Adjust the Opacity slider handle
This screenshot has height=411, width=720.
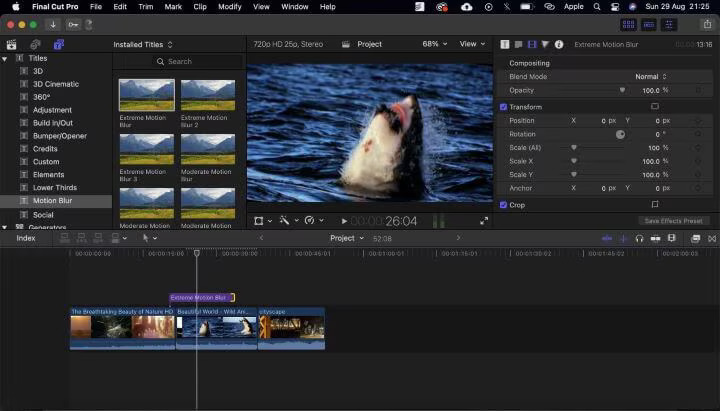point(622,90)
